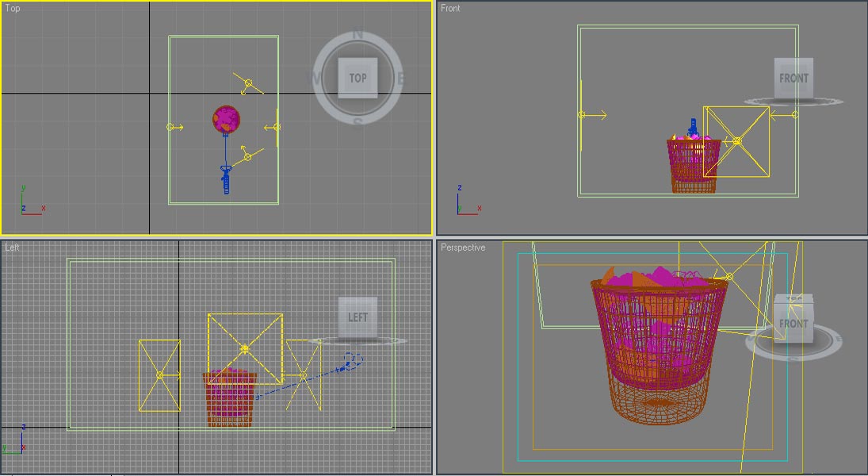
Task: Click the S compass marker on ViewCube
Action: click(358, 121)
